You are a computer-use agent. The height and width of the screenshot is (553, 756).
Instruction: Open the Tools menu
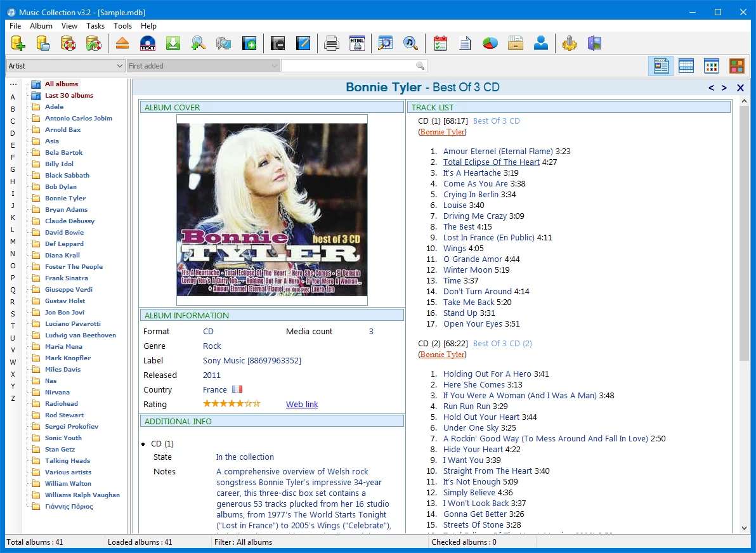click(x=122, y=25)
